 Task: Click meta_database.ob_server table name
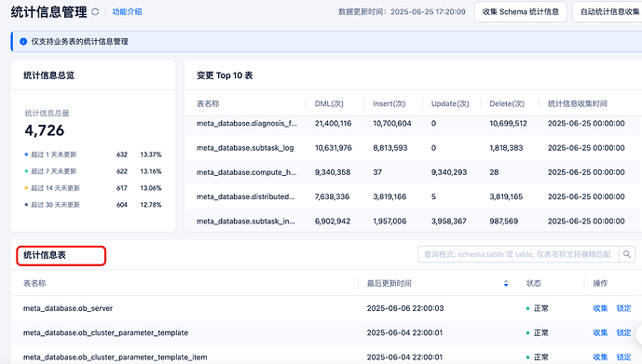(68, 308)
